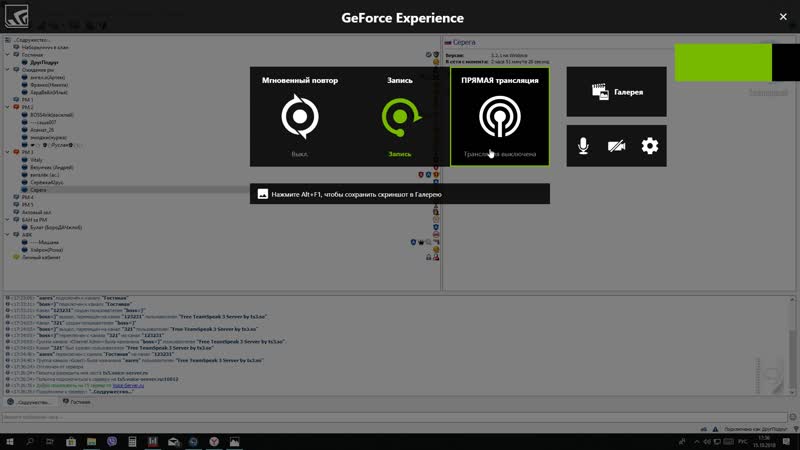
Task: Open the volume control in system tray
Action: 707,441
